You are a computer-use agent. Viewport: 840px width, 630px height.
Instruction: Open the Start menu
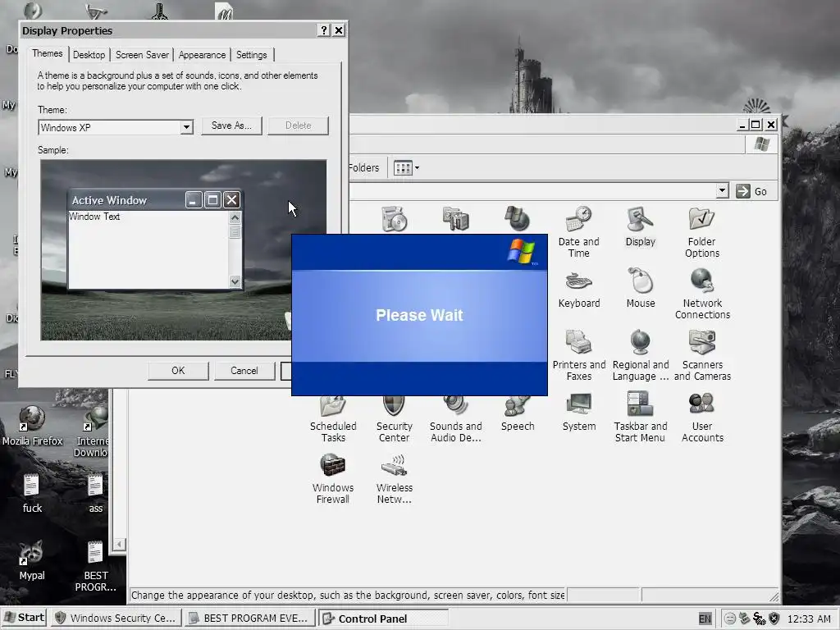25,618
